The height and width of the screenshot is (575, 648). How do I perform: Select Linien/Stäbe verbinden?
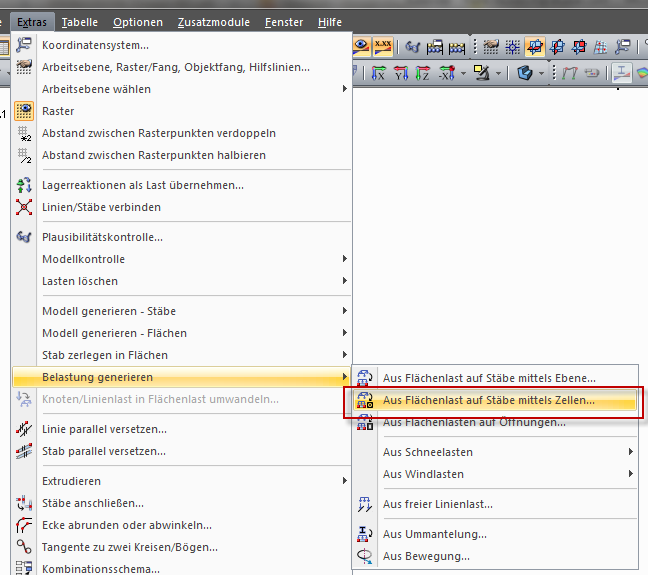182,207
